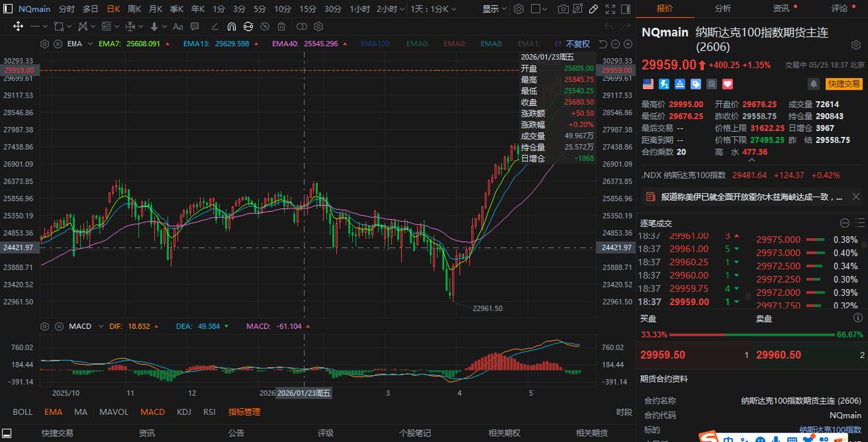
Task: Open price alert bell icon
Action: pos(813,84)
